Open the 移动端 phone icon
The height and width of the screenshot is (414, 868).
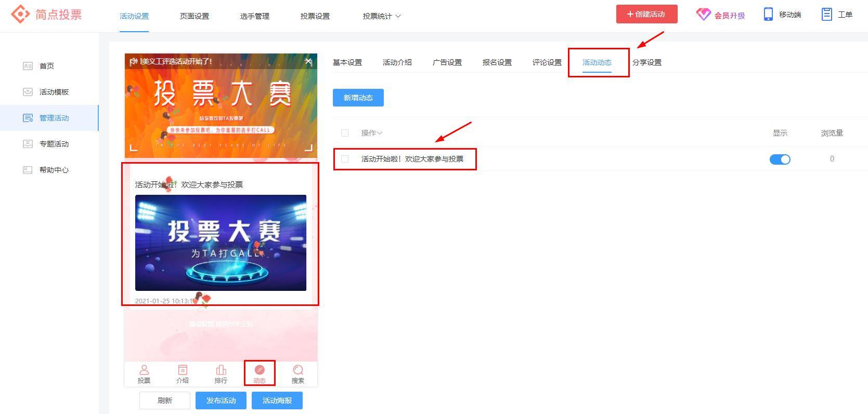(768, 14)
